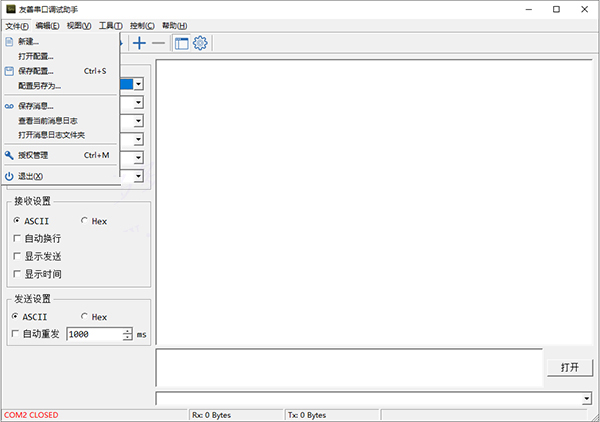The image size is (600, 422).
Task: Choose 查看当前消息日志 menu entry
Action: 60,121
